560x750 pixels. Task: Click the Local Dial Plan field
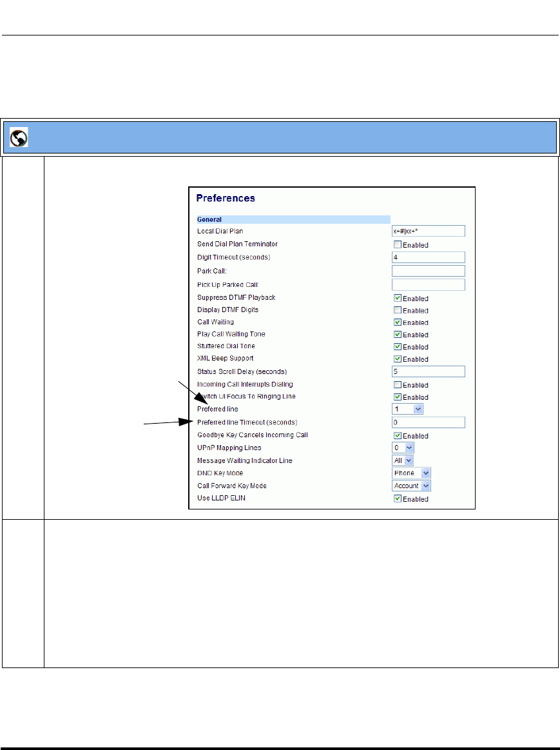[429, 231]
